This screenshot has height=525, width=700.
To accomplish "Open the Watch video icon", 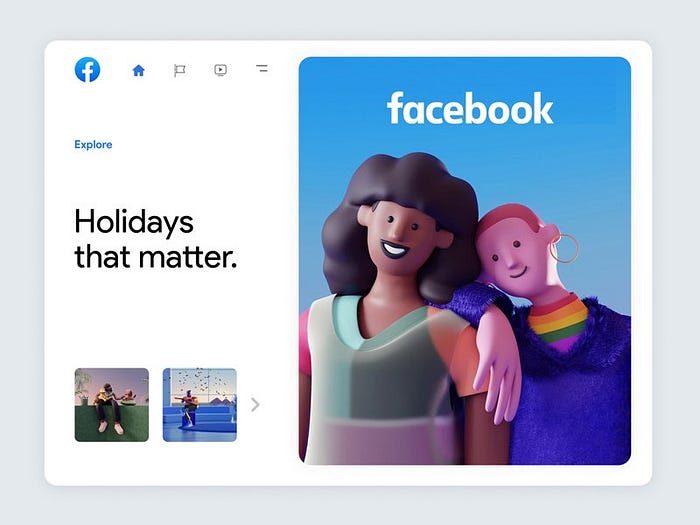I will [221, 70].
